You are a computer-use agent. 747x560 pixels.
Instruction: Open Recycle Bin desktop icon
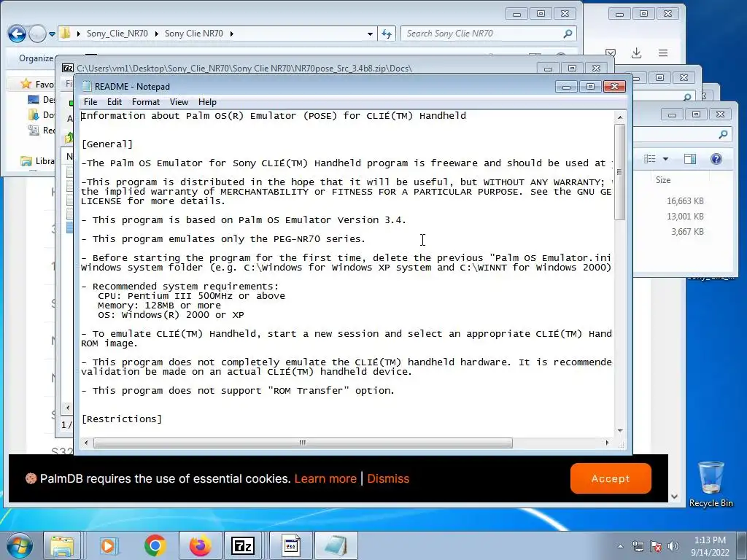711,485
